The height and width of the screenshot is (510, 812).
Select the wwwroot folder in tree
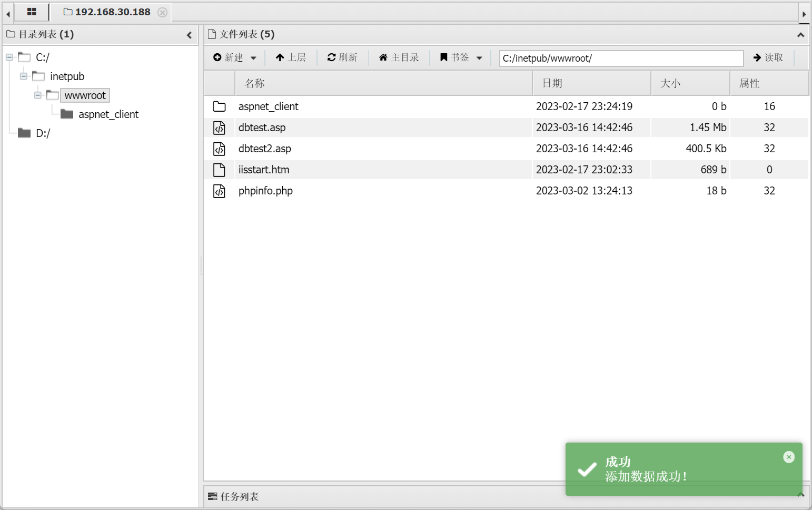tap(85, 95)
